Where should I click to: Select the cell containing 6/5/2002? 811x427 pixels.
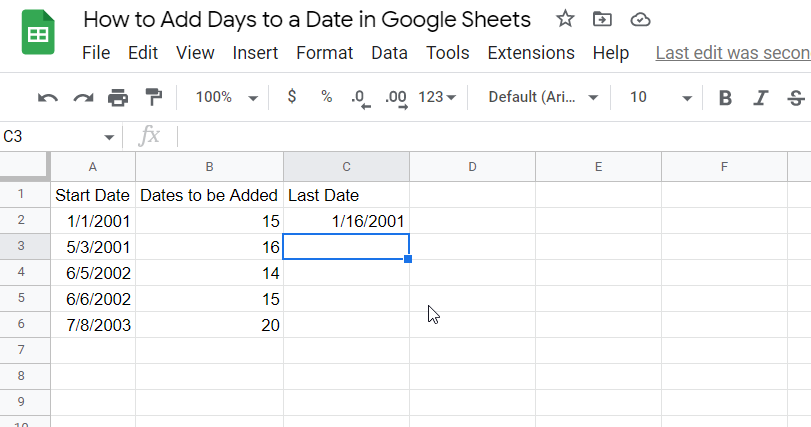coord(93,272)
